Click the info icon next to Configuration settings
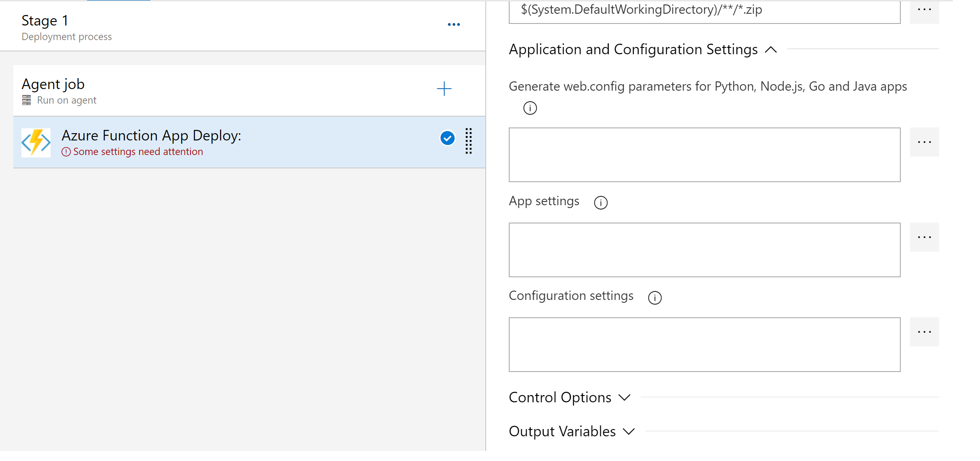Screen dimensions: 980x461 tap(654, 296)
